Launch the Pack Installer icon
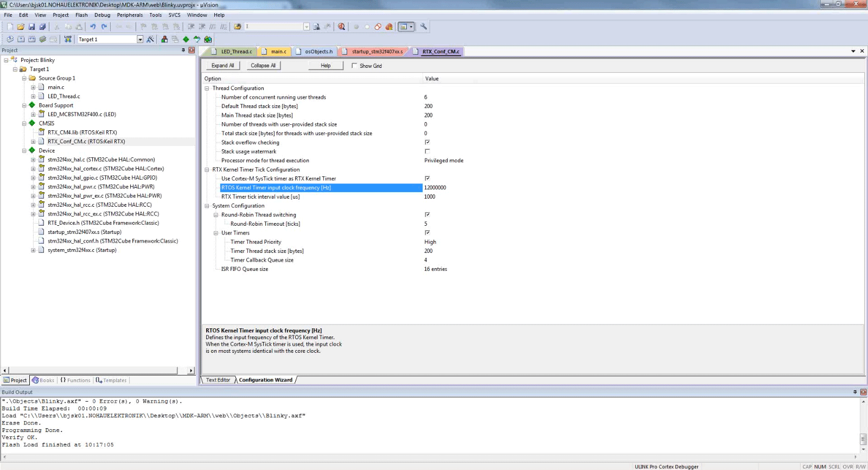 (x=208, y=39)
